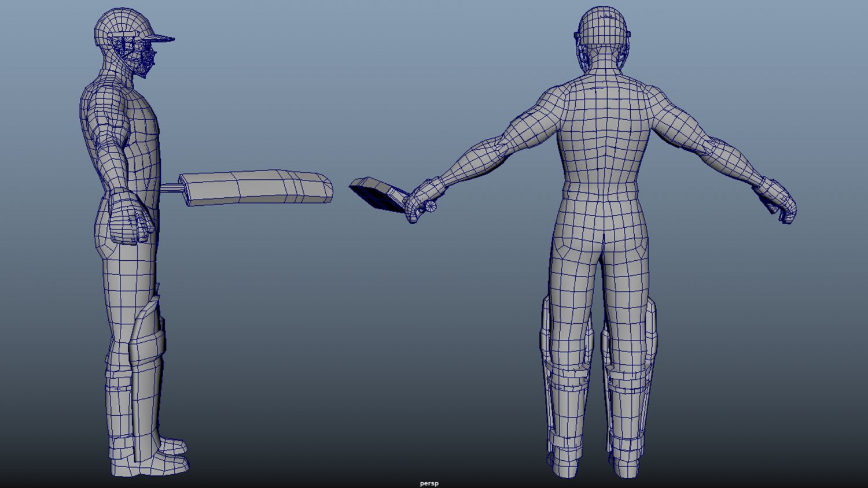Select the upper back mesh of back-view model

click(602, 116)
